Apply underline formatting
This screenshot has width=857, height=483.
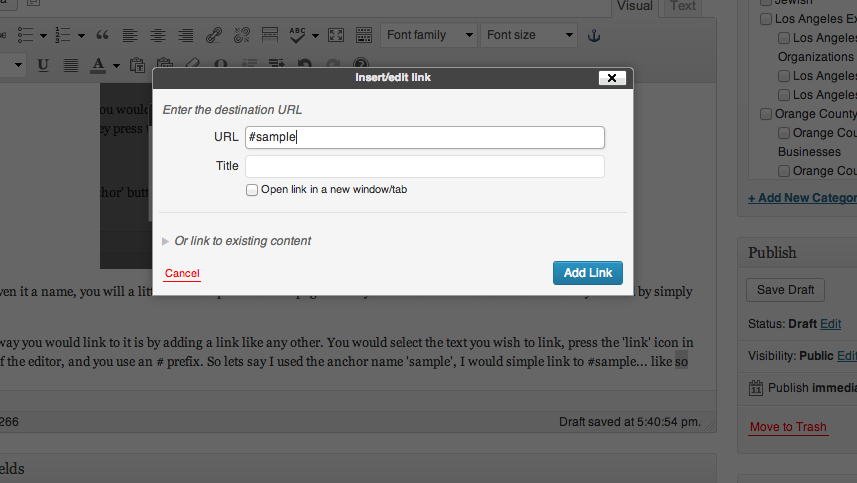pyautogui.click(x=43, y=65)
